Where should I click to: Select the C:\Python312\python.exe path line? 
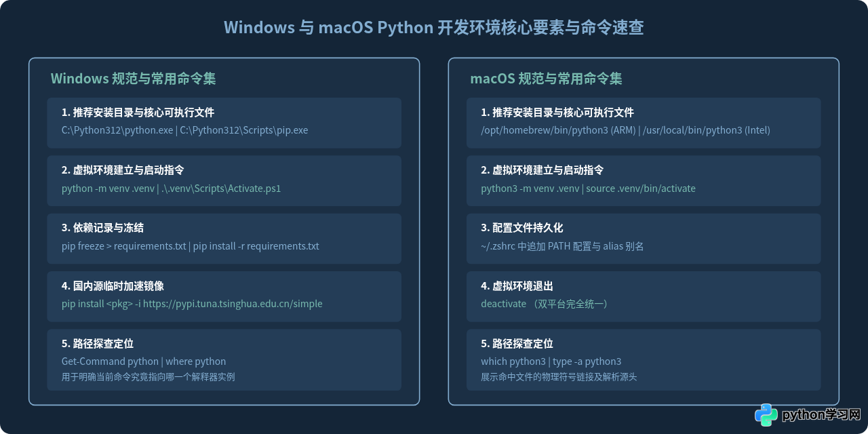(184, 130)
